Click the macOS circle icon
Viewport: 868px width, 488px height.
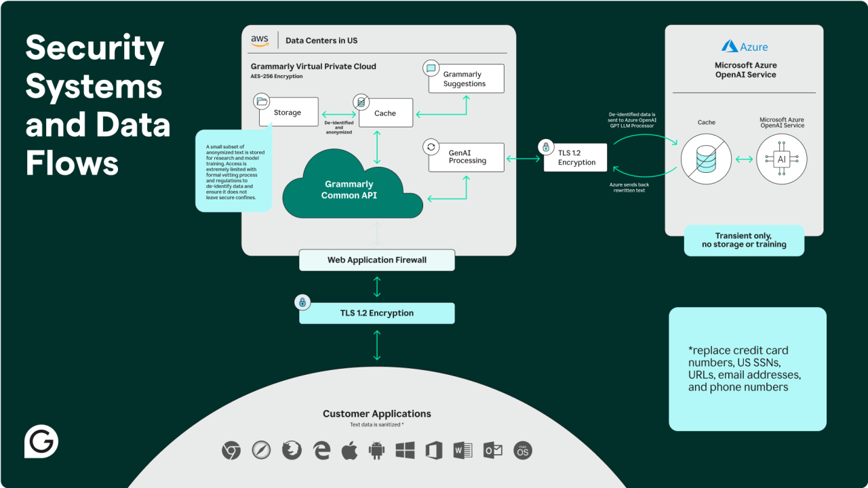(523, 451)
